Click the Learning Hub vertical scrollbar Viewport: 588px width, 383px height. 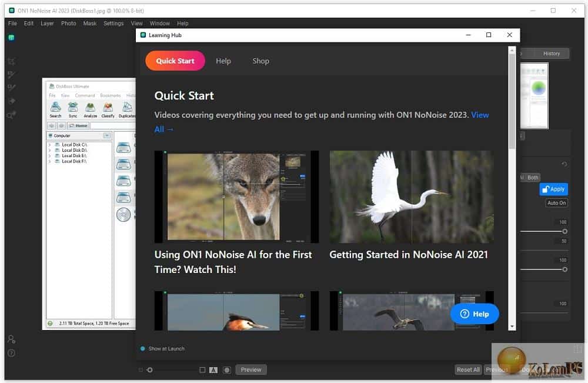tap(512, 188)
